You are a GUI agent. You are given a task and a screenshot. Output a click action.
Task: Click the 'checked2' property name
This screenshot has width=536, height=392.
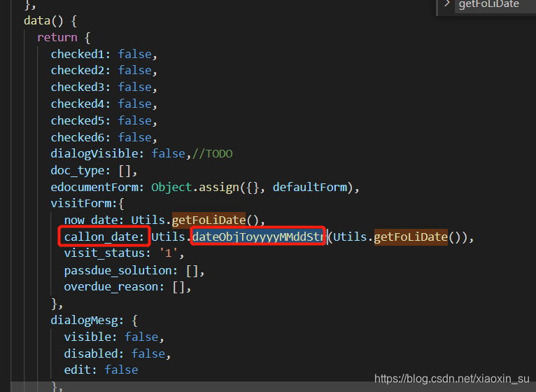(x=78, y=71)
